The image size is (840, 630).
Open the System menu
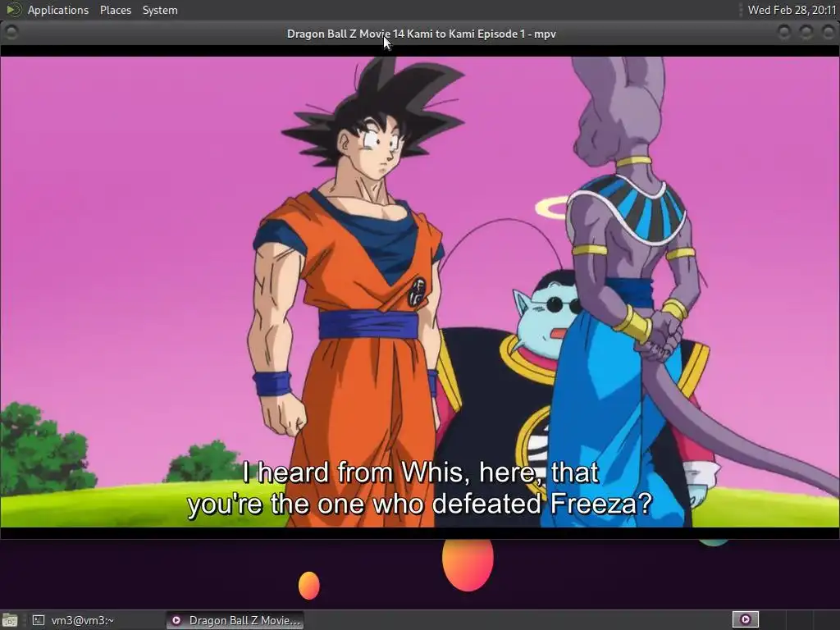160,10
